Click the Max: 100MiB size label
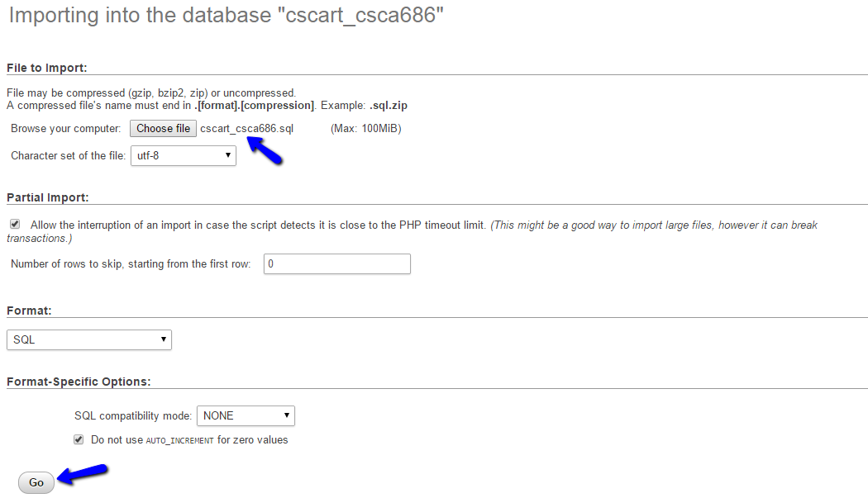868x498 pixels. pyautogui.click(x=365, y=128)
